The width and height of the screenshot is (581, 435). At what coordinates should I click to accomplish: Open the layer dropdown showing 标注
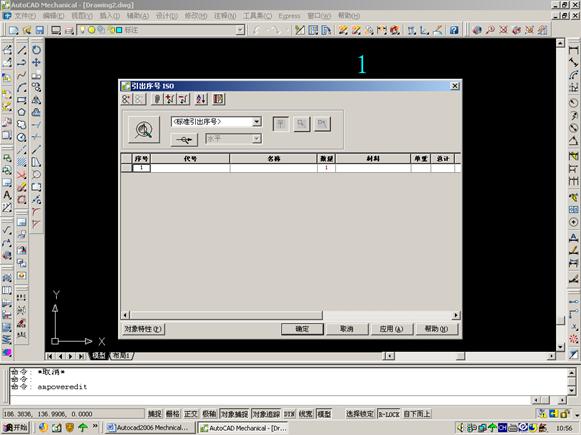[x=240, y=30]
